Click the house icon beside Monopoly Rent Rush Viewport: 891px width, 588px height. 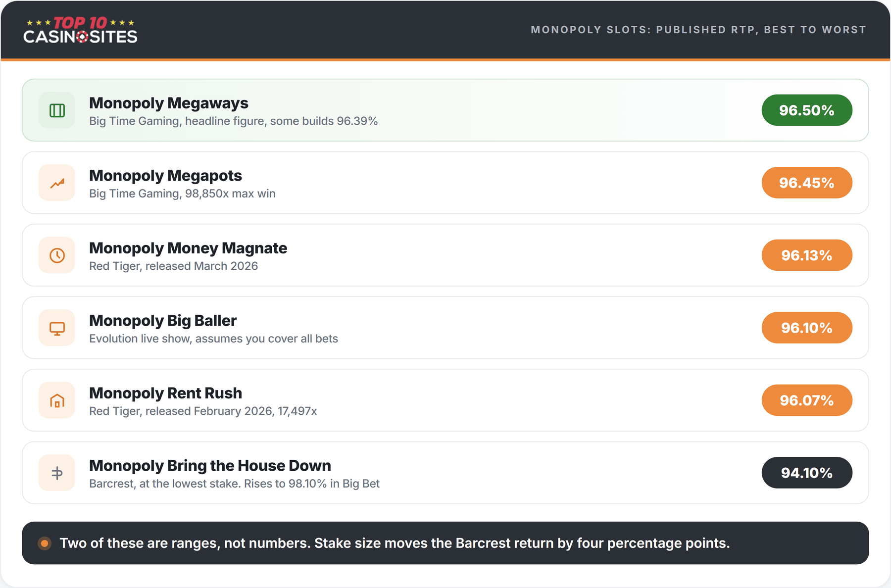click(57, 400)
